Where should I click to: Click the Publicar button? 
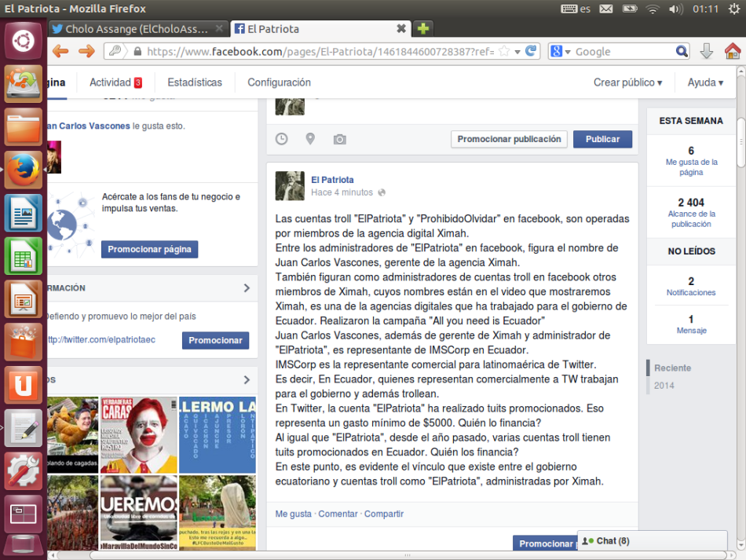602,139
